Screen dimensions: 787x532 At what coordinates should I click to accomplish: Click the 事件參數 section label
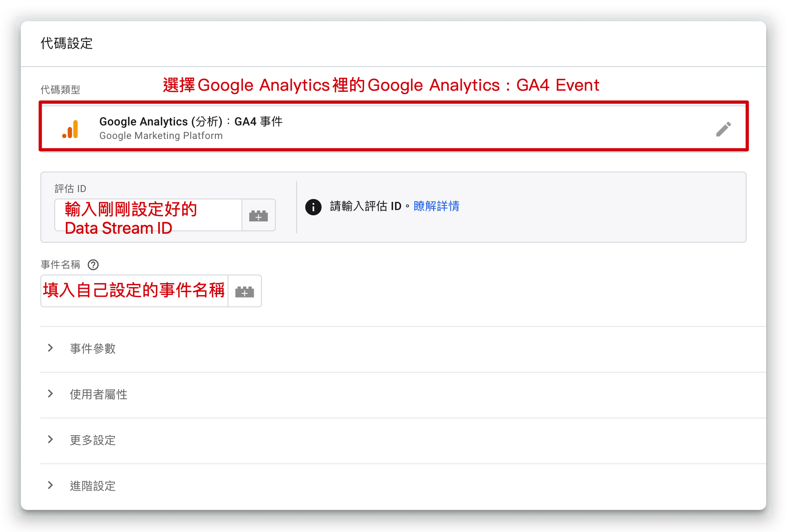pos(93,349)
